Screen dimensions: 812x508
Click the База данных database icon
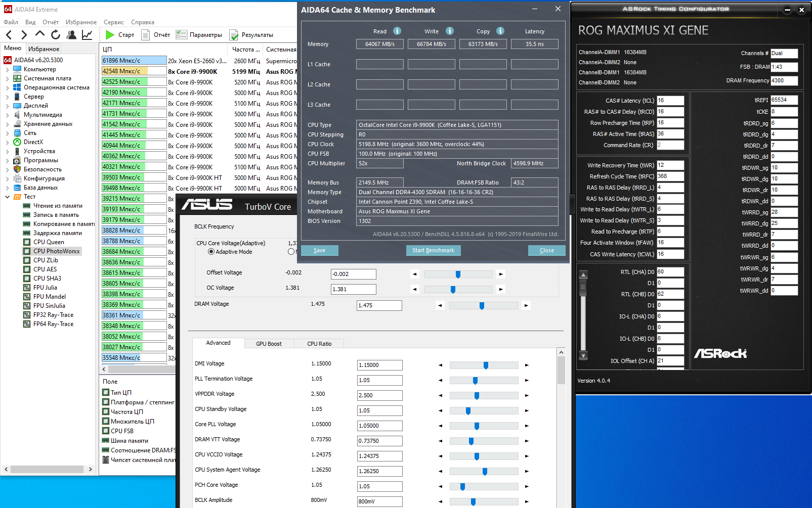(17, 188)
